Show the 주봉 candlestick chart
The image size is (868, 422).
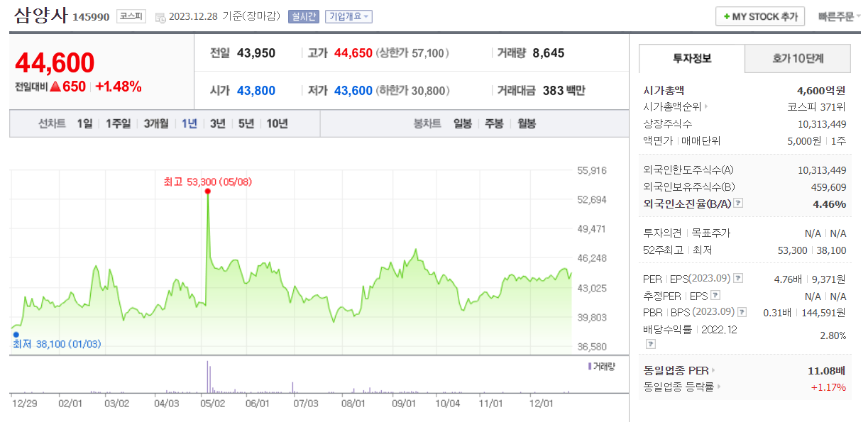494,123
